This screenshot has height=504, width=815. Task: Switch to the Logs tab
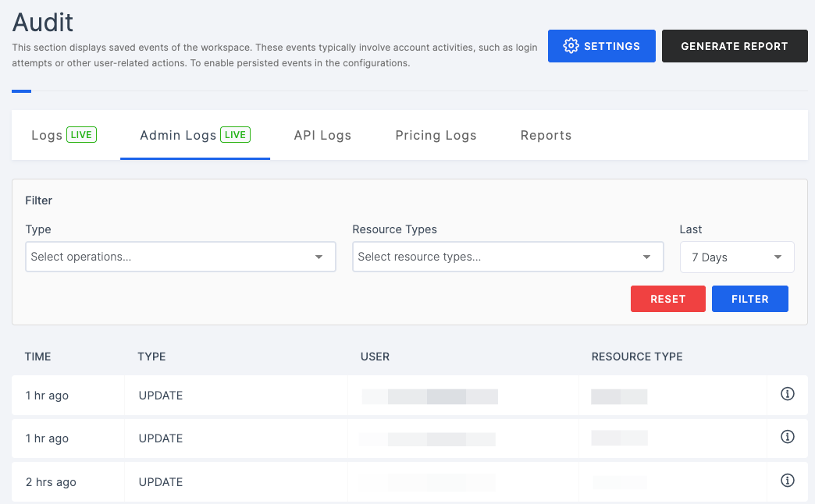click(47, 136)
